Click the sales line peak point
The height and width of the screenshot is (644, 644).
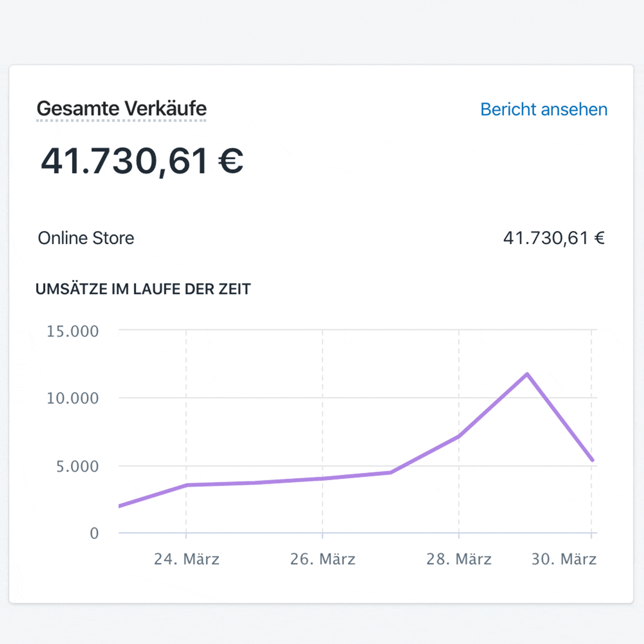pos(527,374)
